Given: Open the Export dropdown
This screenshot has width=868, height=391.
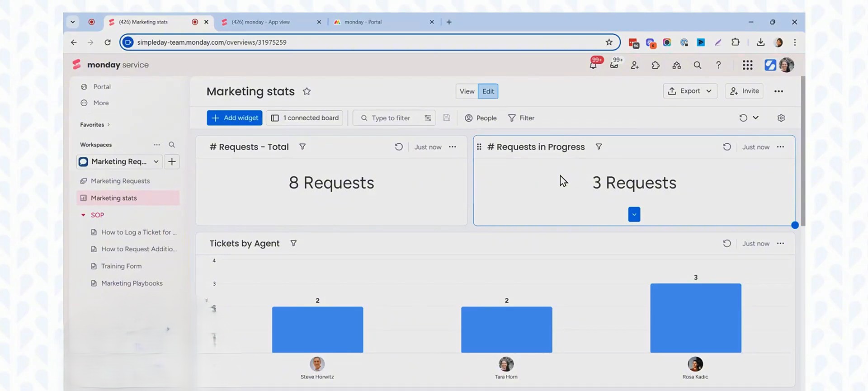Looking at the screenshot, I should (689, 91).
